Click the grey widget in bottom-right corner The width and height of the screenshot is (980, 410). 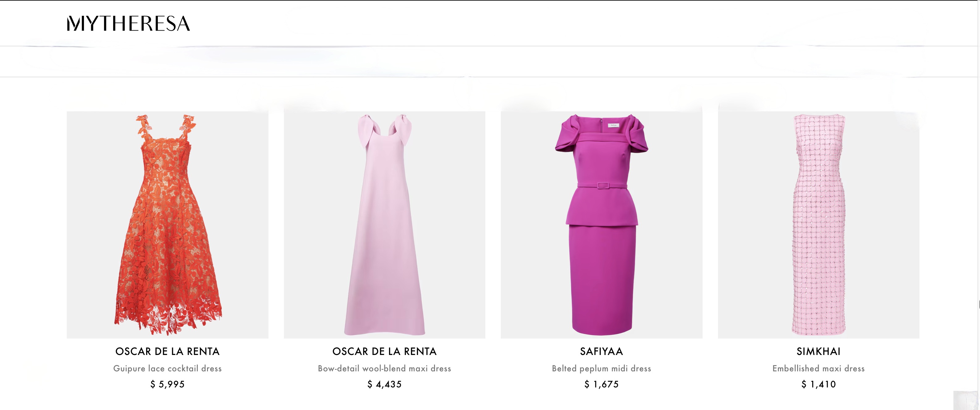[965, 400]
